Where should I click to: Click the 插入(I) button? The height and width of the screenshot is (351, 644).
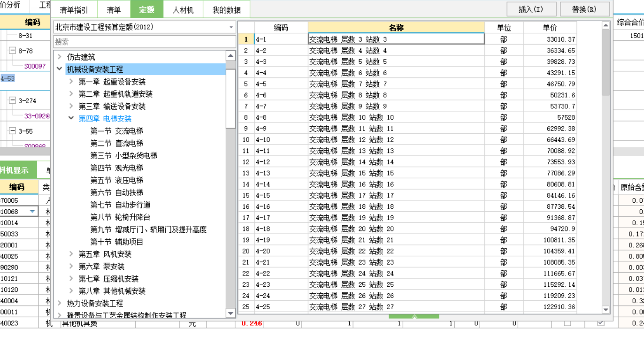coord(531,9)
